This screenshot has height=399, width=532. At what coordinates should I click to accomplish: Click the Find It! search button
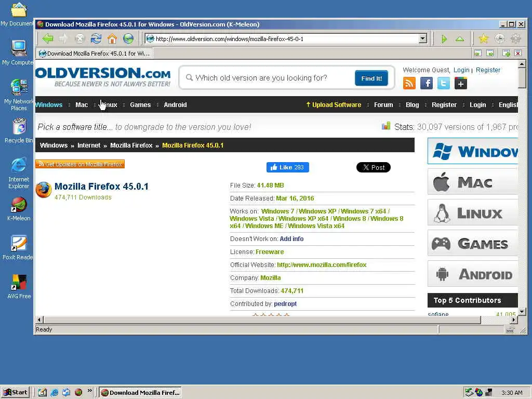click(371, 78)
